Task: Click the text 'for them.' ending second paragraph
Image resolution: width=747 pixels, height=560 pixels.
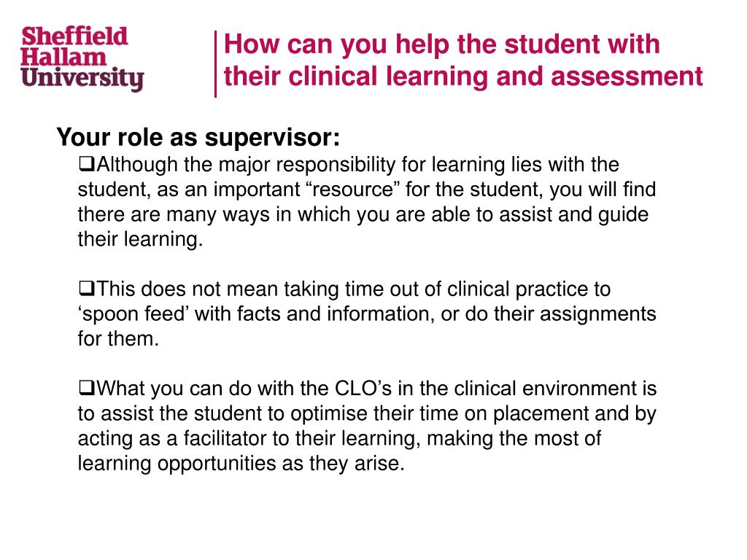Action: pos(118,338)
